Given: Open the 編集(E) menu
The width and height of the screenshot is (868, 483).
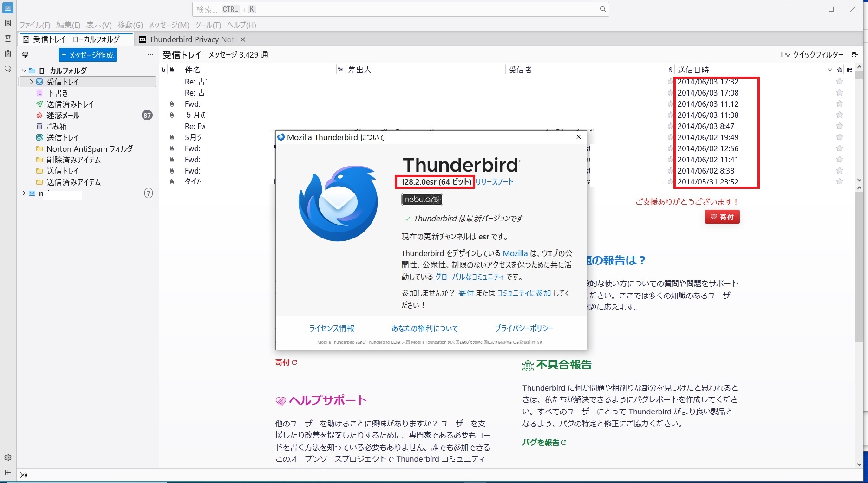Looking at the screenshot, I should pos(68,25).
